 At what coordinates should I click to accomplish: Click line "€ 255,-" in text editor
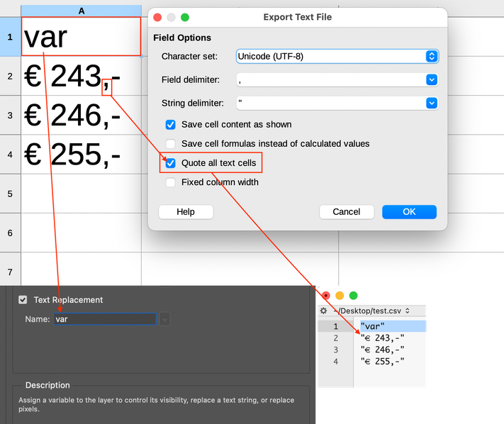382,362
